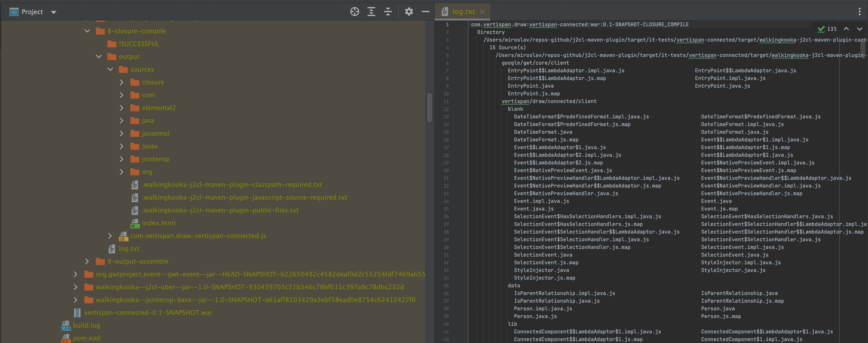Collapse the sources folder

click(110, 69)
